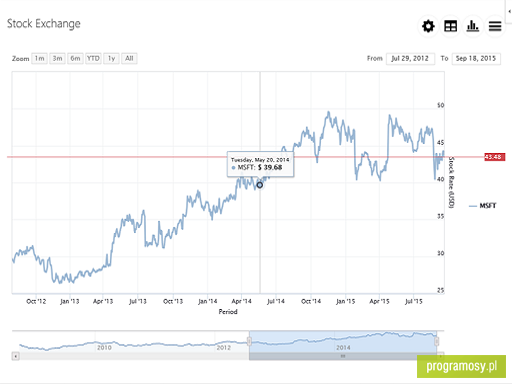This screenshot has height=384, width=512.
Task: Open the settings gear icon
Action: coord(428,26)
